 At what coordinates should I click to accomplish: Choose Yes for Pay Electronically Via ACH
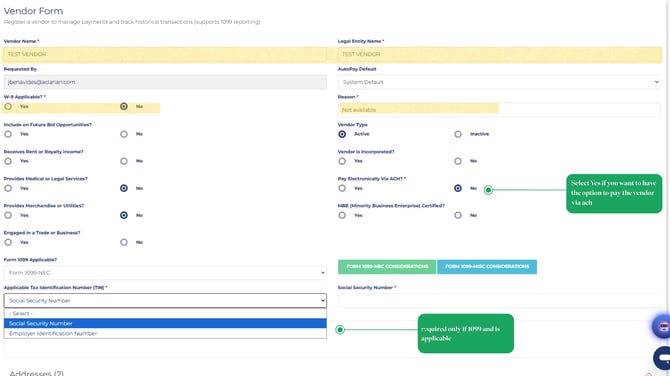[x=342, y=188]
